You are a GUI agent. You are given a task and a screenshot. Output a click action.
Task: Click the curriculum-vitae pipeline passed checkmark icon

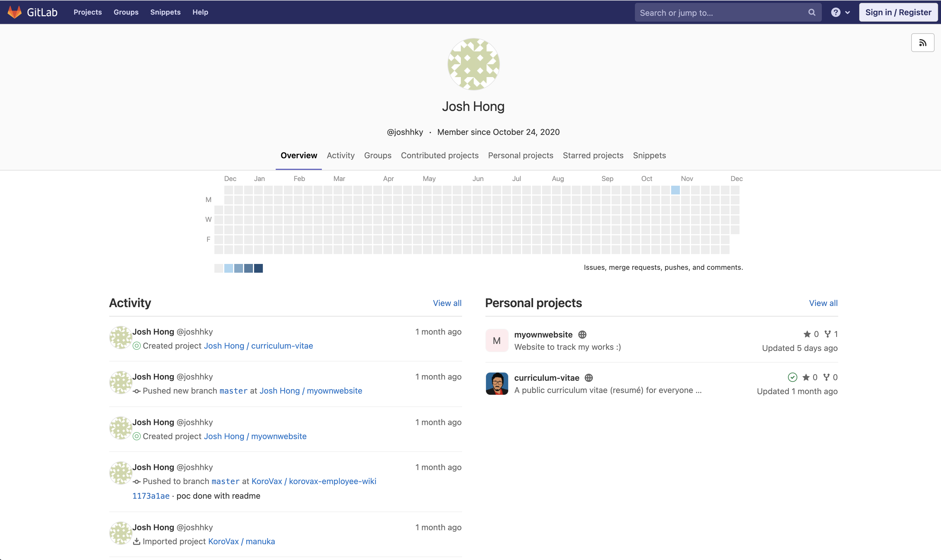(x=792, y=377)
